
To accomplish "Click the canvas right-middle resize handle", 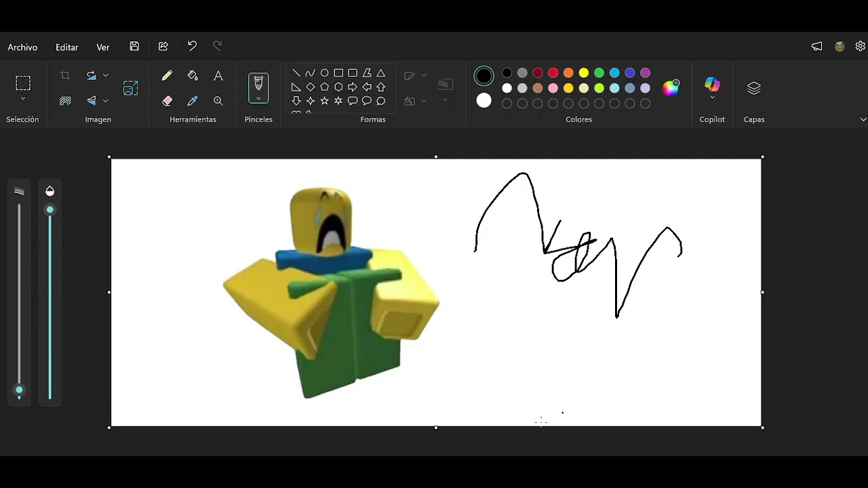I will click(763, 292).
